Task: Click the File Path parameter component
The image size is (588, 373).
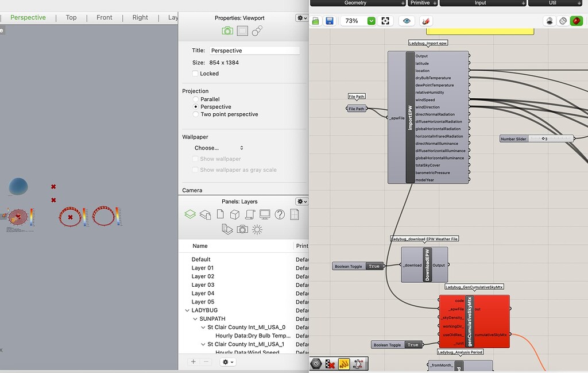Action: [x=357, y=109]
